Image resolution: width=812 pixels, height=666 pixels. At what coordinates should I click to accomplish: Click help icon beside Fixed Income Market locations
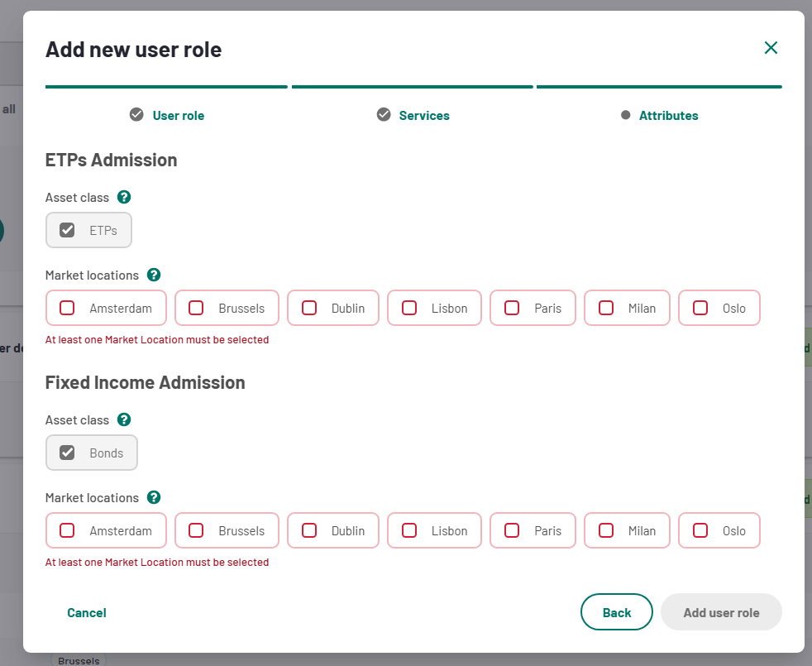(x=154, y=497)
